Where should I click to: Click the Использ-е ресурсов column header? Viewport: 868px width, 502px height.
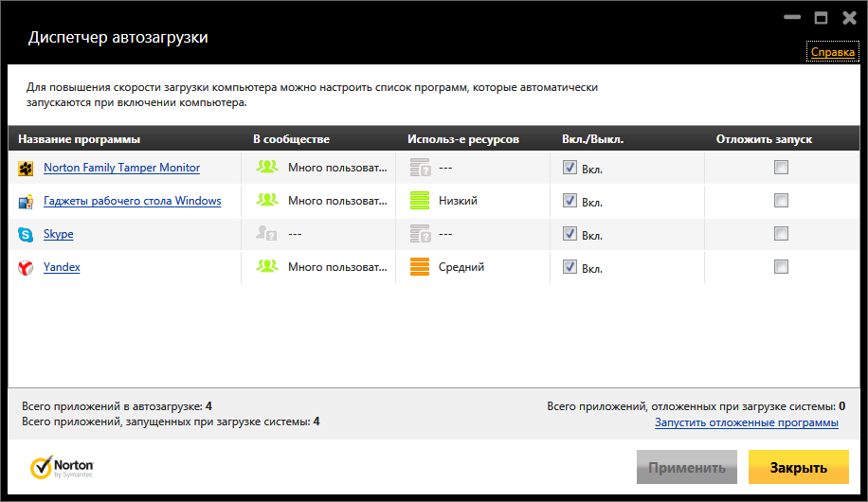(463, 139)
